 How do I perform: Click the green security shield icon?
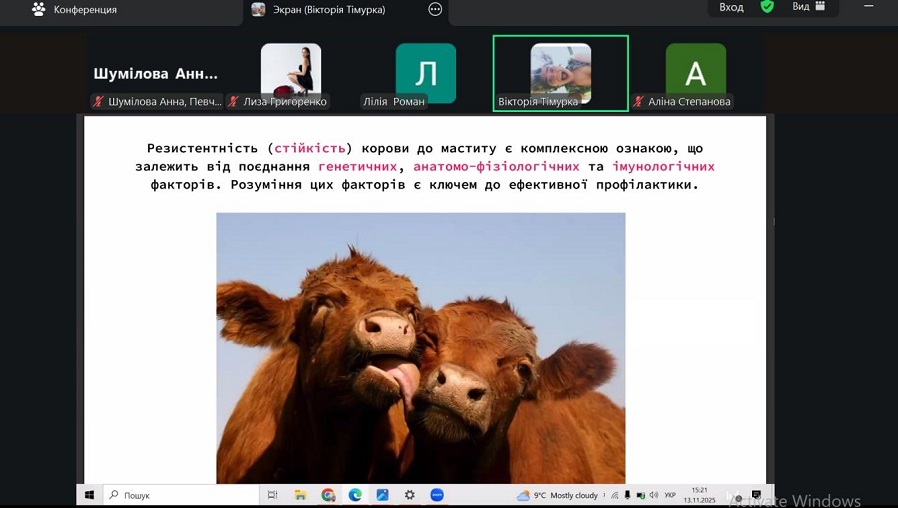pos(767,6)
